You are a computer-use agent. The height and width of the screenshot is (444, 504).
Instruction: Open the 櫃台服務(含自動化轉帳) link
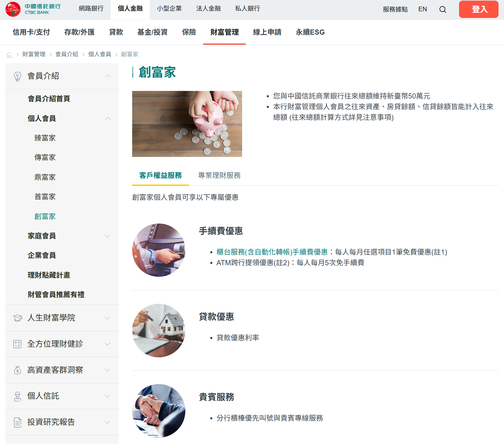tap(253, 252)
